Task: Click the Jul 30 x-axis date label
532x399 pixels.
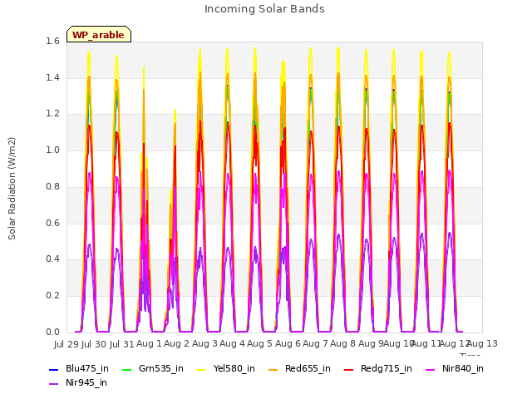Action: [94, 344]
